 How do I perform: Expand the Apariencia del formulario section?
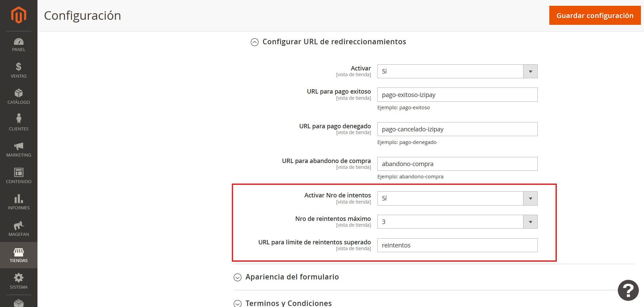click(237, 277)
